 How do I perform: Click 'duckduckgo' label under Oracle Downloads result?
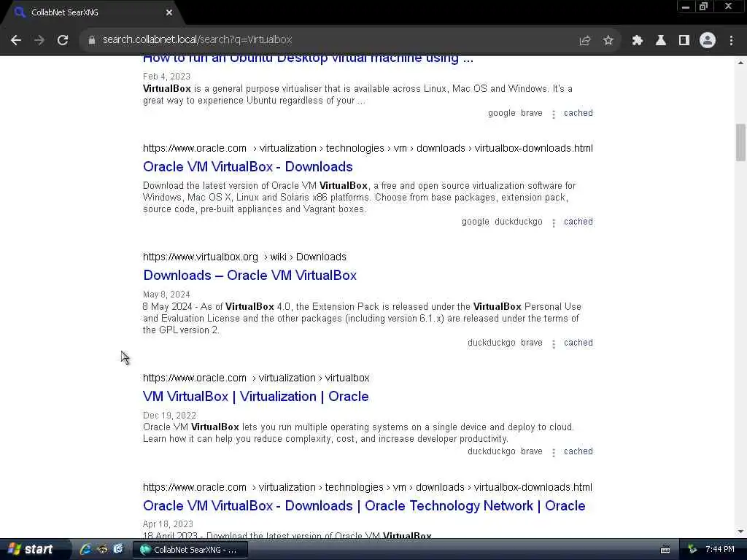[x=519, y=222]
